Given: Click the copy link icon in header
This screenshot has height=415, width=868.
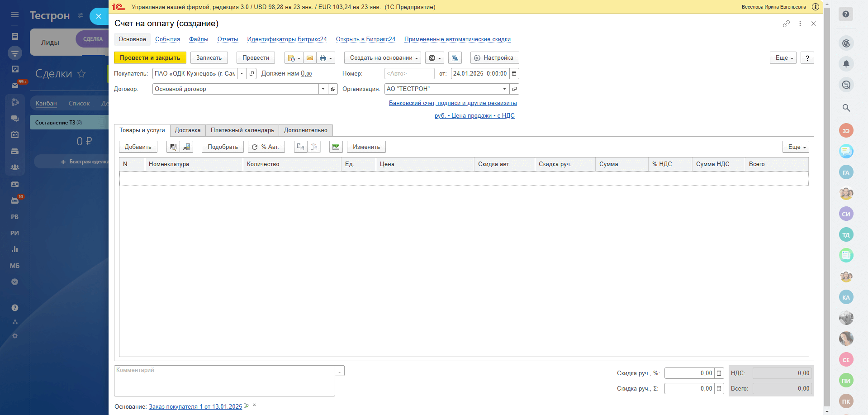Looking at the screenshot, I should (x=786, y=24).
